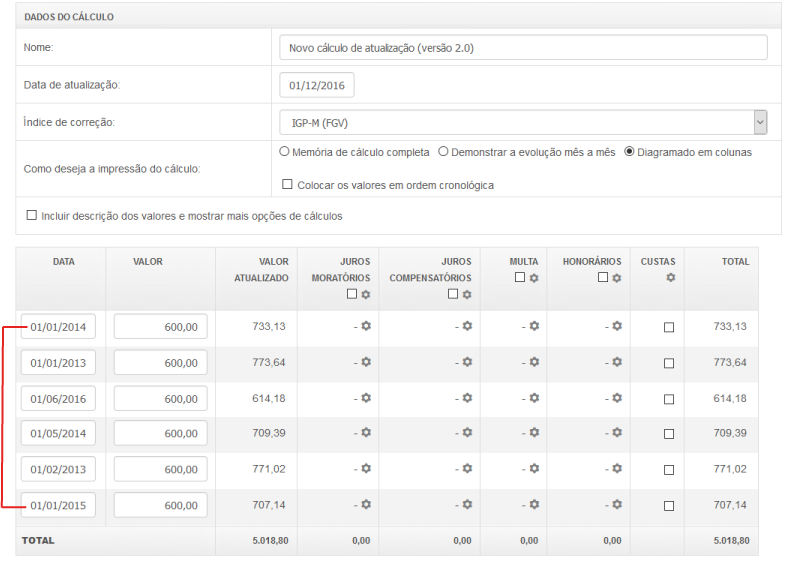The height and width of the screenshot is (561, 786).
Task: Open gear settings in Multa header
Action: coord(534,278)
